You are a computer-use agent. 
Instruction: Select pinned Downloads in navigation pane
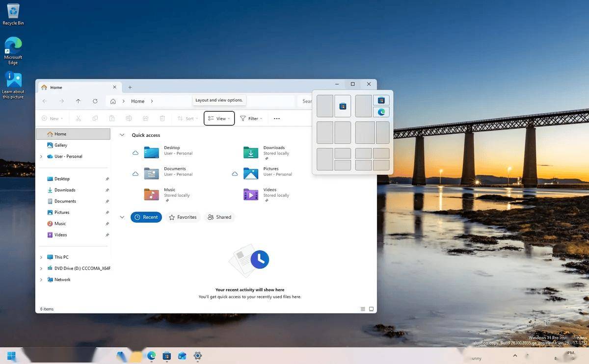[x=73, y=190]
